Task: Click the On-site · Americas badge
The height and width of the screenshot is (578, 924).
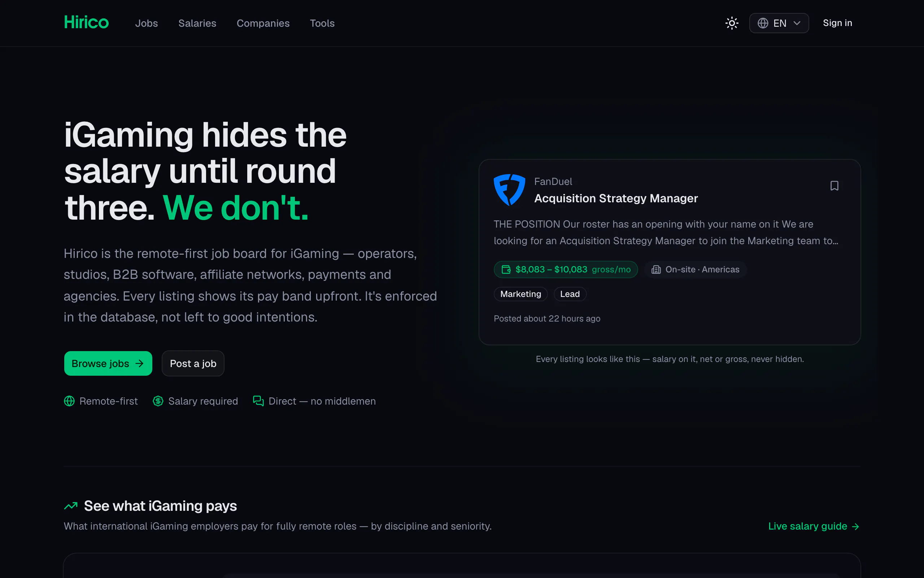Action: coord(695,269)
